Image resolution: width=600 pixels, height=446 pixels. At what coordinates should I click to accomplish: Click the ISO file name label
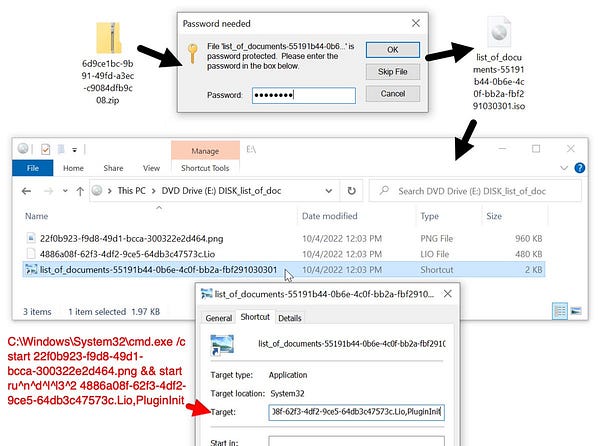(x=499, y=81)
